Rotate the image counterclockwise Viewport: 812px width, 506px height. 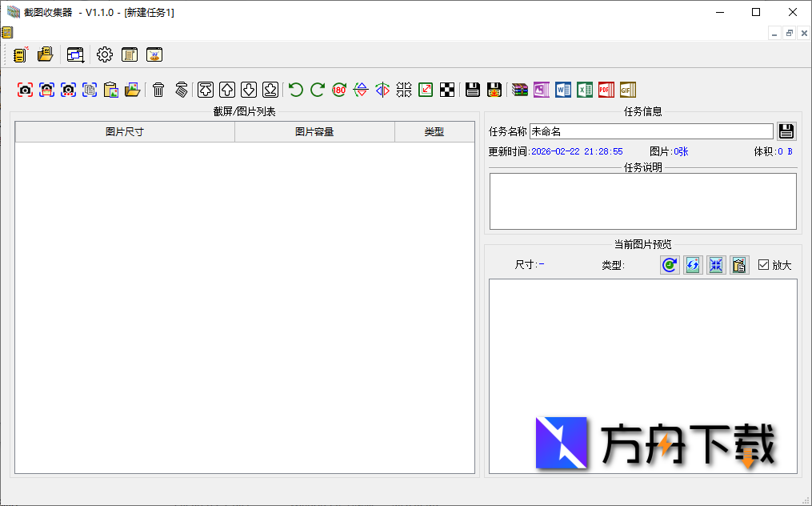(294, 90)
